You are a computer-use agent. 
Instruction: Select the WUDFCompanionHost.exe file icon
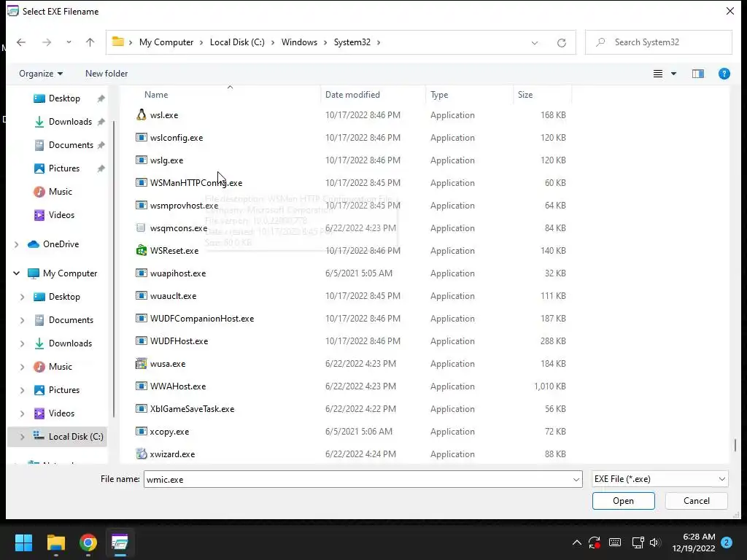tap(141, 318)
